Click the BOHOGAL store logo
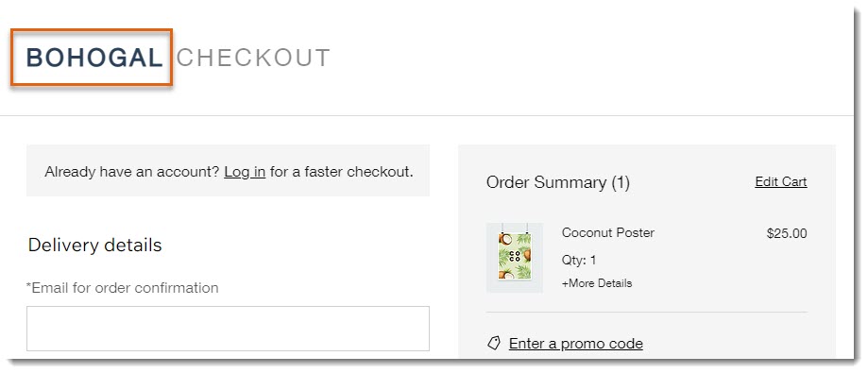868x373 pixels. click(x=94, y=58)
